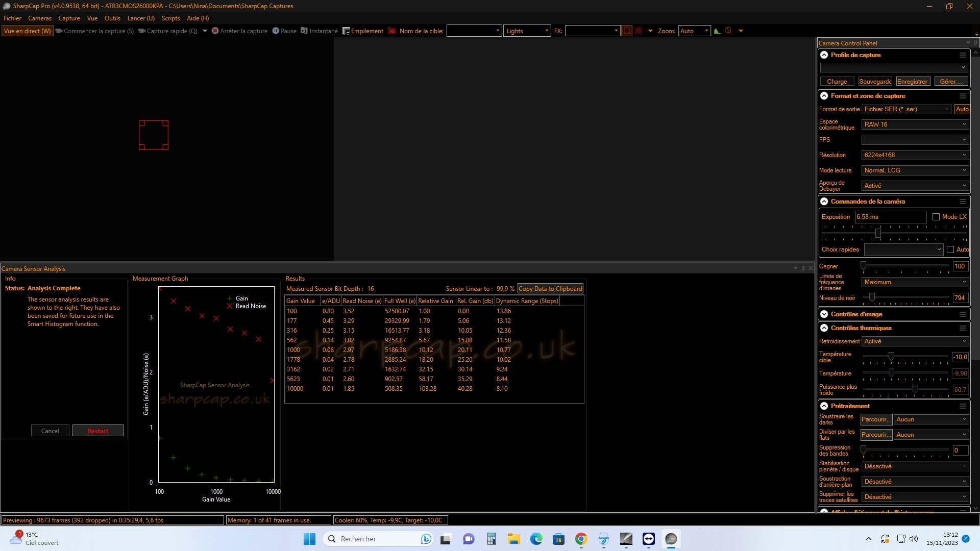The height and width of the screenshot is (551, 980).
Task: Click the Instantané snapshot toolbar icon
Action: coord(304,31)
